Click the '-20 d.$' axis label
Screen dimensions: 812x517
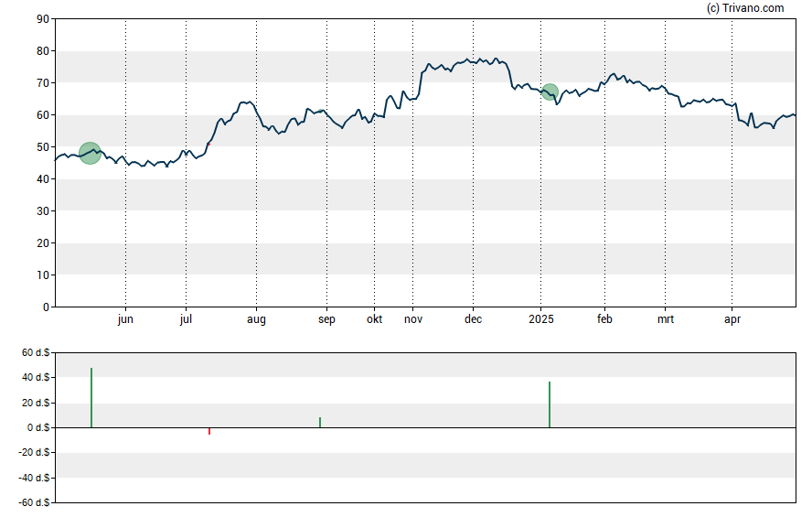(x=34, y=452)
